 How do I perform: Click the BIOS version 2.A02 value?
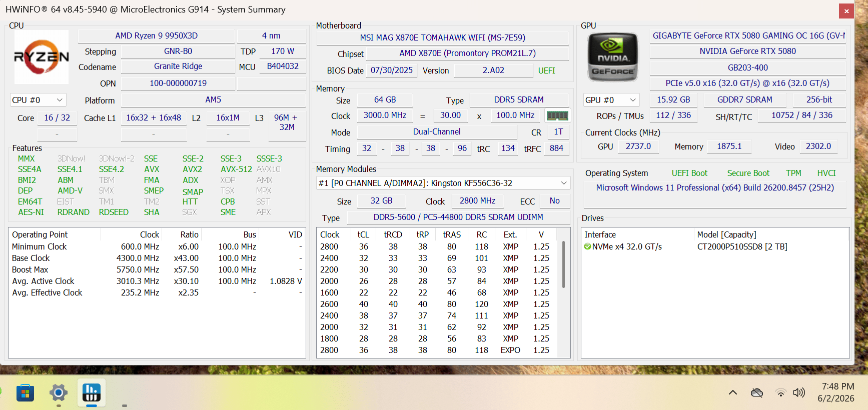point(493,70)
